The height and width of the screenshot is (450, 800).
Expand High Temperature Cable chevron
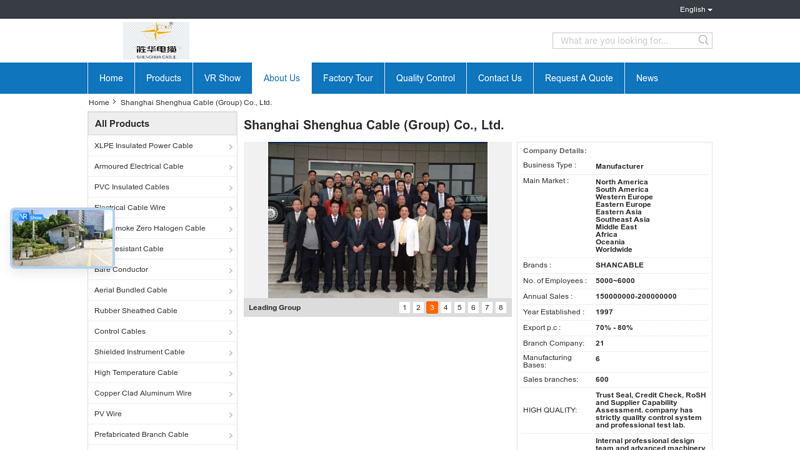click(x=231, y=374)
